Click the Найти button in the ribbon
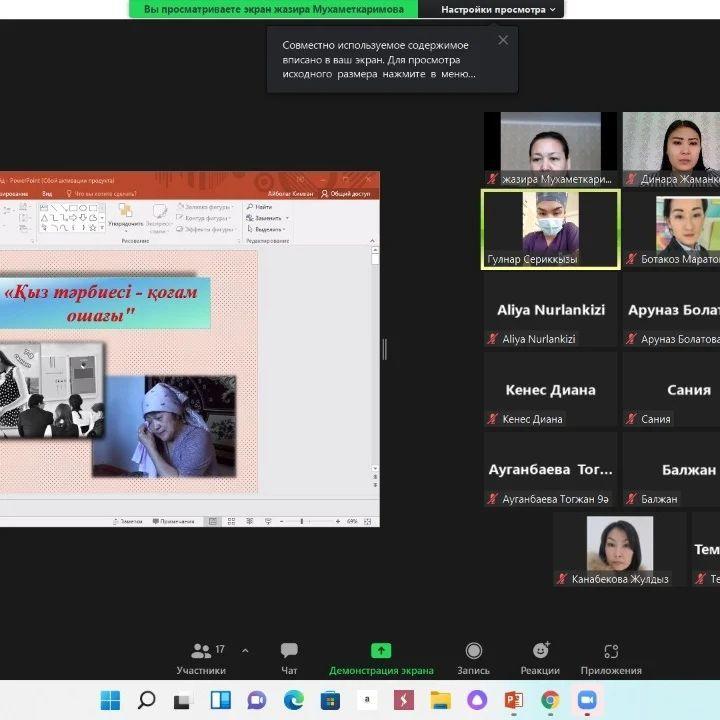720x720 pixels. [262, 206]
